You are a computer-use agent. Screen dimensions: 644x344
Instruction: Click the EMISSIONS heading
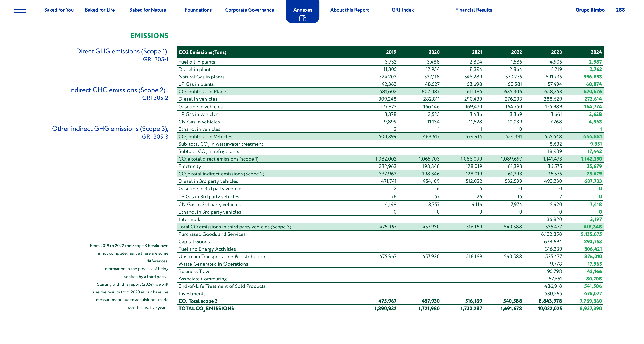click(149, 35)
